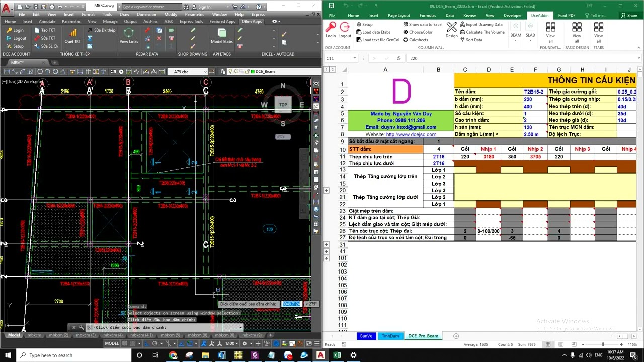Image resolution: width=644 pixels, height=362 pixels.
Task: Open Chrome from the Windows taskbar
Action: pyautogui.click(x=173, y=355)
